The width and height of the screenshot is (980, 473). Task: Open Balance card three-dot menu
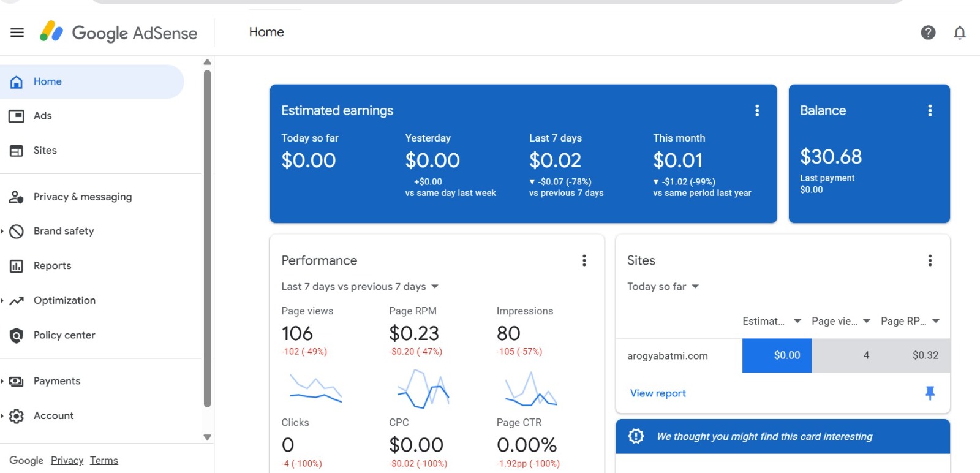pos(930,110)
